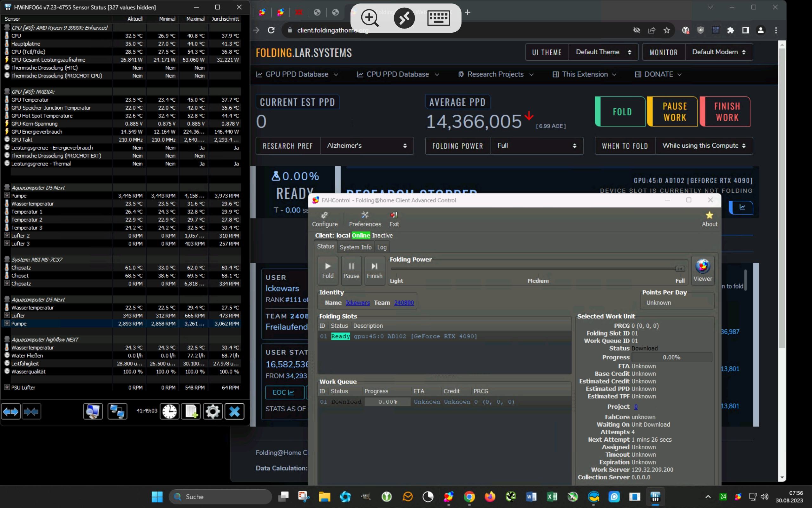Open Research Pref dropdown set to Alzheimer's
812x508 pixels.
(x=367, y=145)
